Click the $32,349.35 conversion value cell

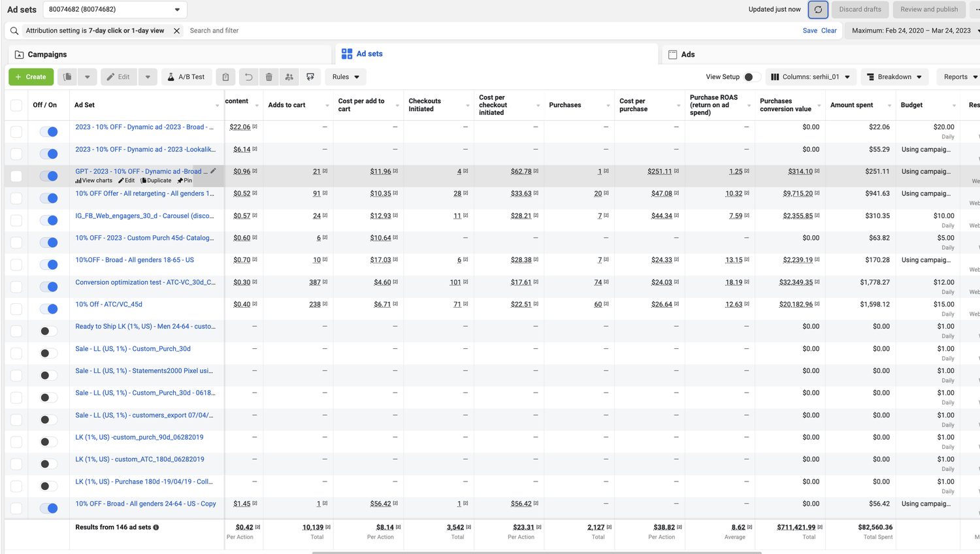click(796, 282)
